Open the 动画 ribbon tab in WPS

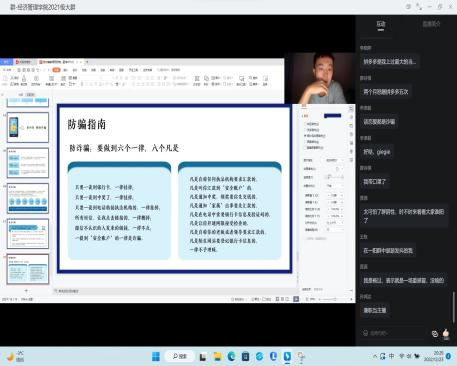[94, 70]
